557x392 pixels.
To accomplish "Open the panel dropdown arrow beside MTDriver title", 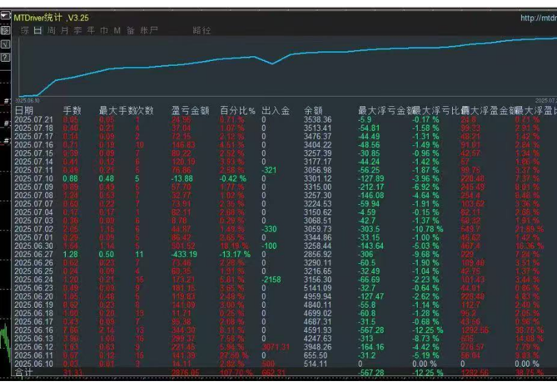I will click(5, 16).
